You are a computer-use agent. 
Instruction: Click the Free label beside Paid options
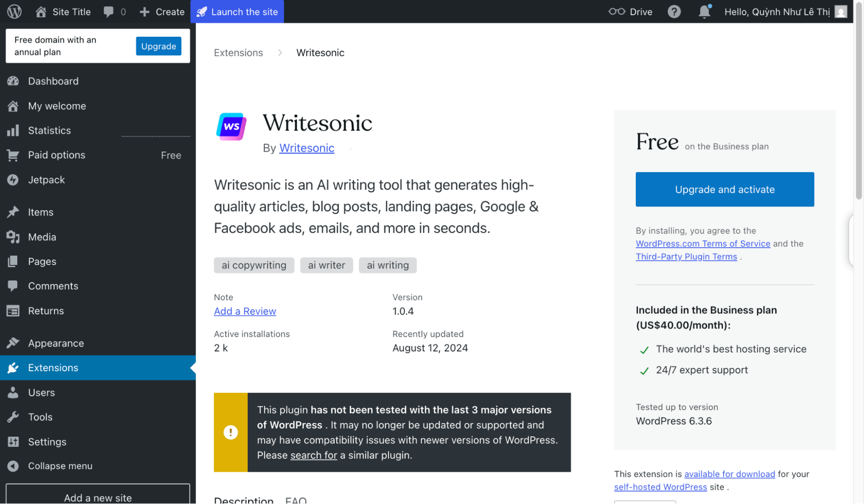tap(171, 155)
